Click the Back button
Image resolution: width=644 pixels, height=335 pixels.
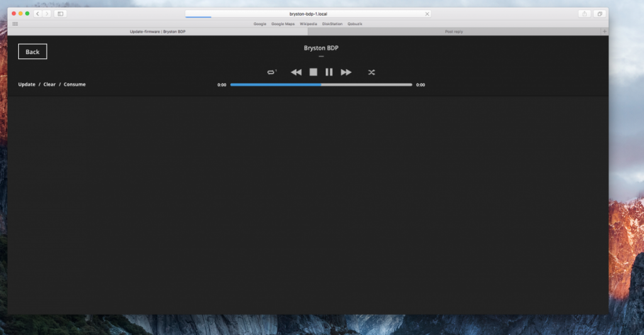(x=33, y=52)
